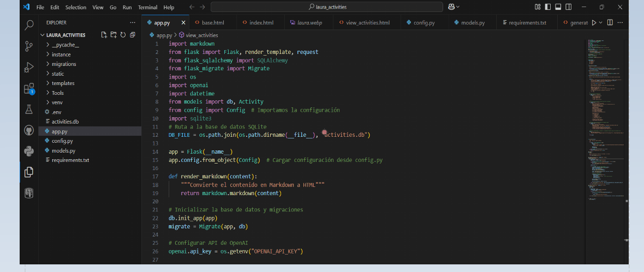The height and width of the screenshot is (272, 644).
Task: Open Explorer more actions ellipsis
Action: click(132, 22)
